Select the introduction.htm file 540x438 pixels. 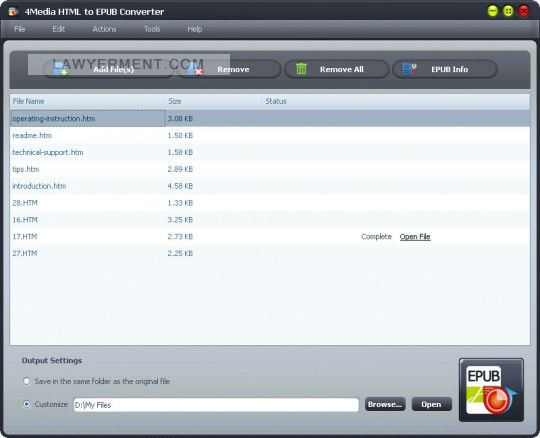click(39, 186)
